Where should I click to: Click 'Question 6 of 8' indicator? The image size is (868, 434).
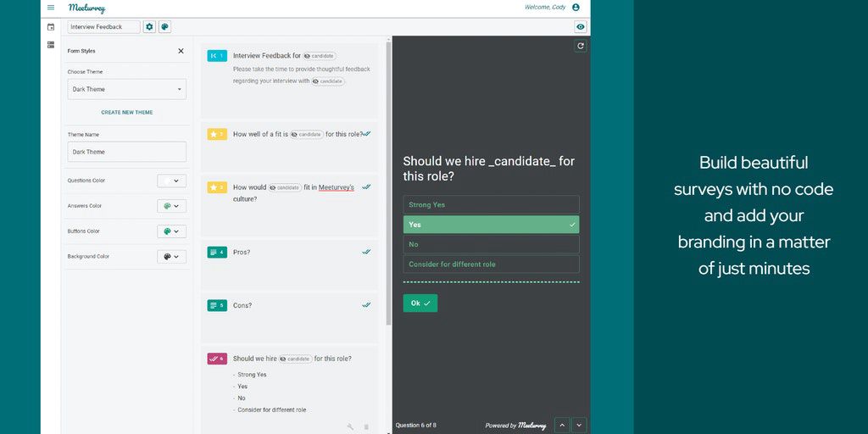(415, 426)
